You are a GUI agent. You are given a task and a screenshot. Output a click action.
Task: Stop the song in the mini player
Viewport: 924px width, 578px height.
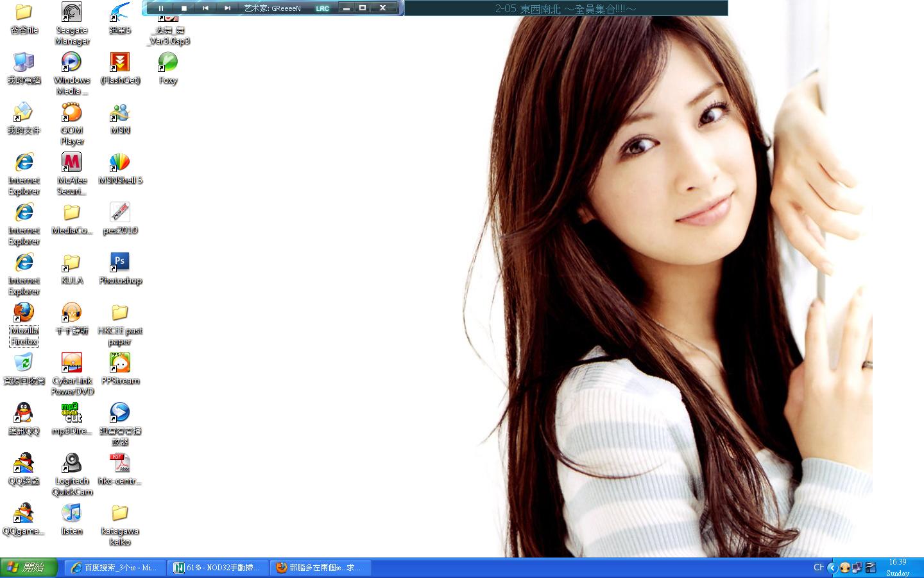point(184,8)
